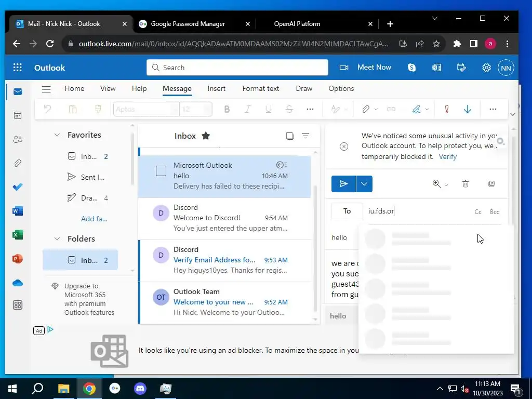Open Skype from the Outlook header
The height and width of the screenshot is (399, 532).
point(411,68)
